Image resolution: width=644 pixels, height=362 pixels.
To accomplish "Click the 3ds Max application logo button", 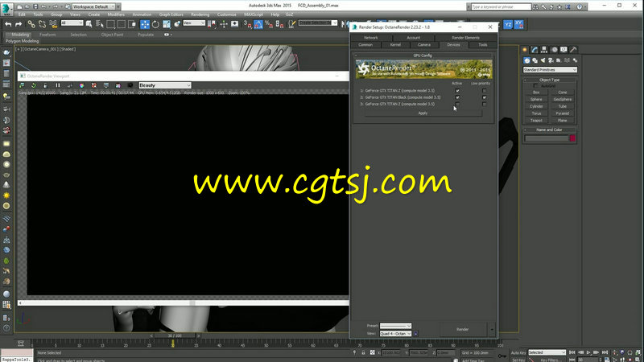I will tap(7, 8).
